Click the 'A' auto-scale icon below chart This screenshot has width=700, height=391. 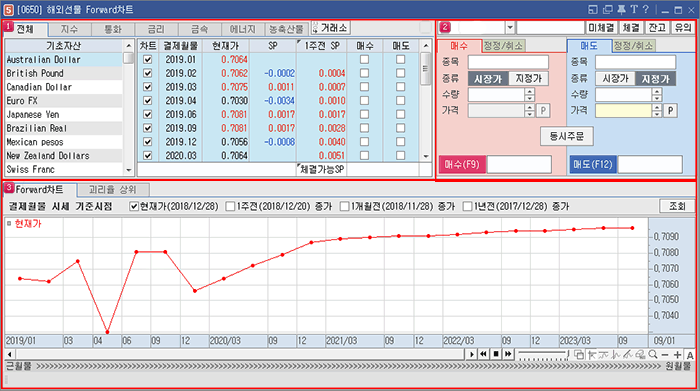(x=690, y=355)
